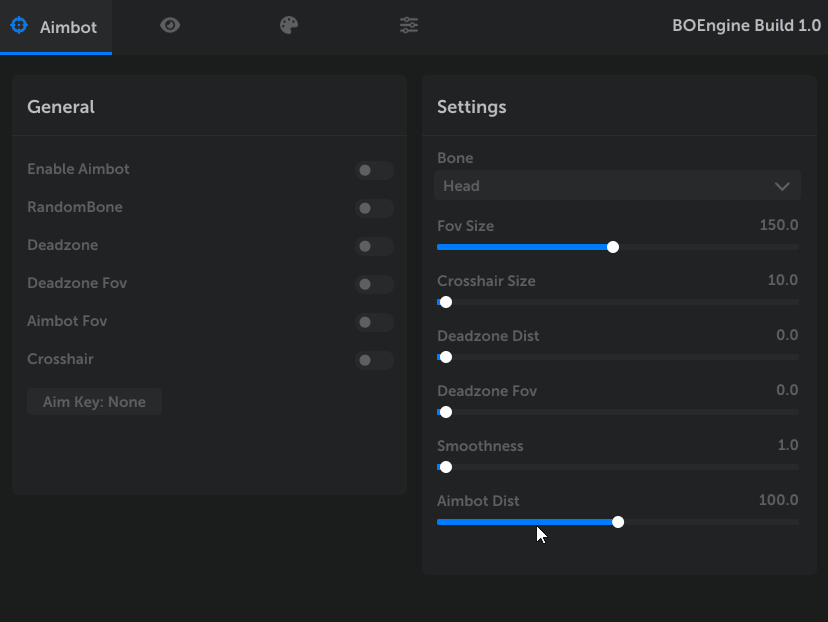The width and height of the screenshot is (828, 622).
Task: Click the Bone dropdown chevron arrow
Action: tap(782, 186)
